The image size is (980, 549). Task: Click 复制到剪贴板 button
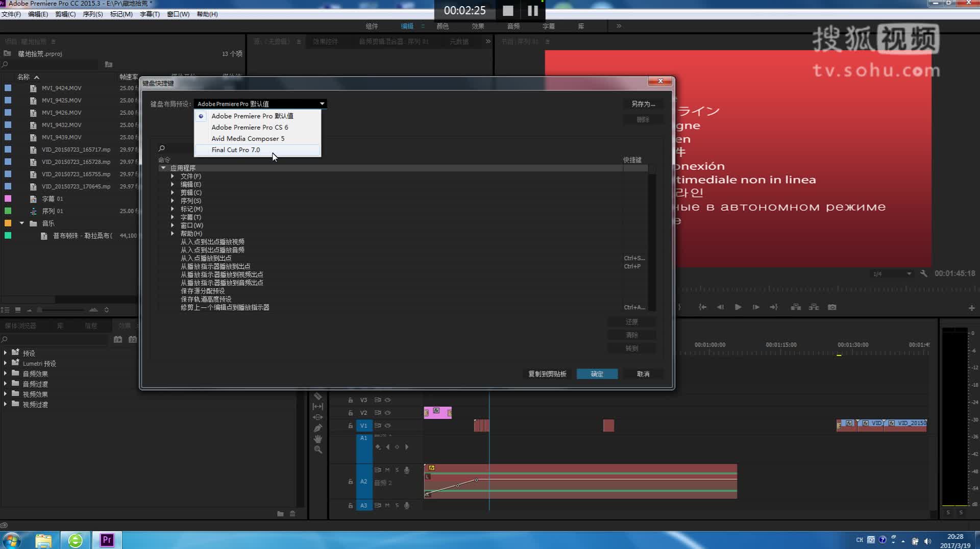[x=547, y=374]
